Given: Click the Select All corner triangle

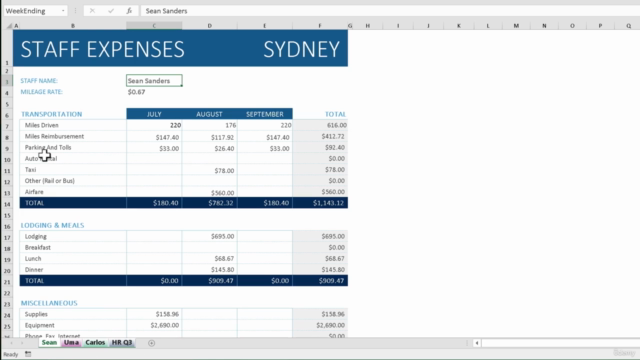Looking at the screenshot, I should pos(9,26).
